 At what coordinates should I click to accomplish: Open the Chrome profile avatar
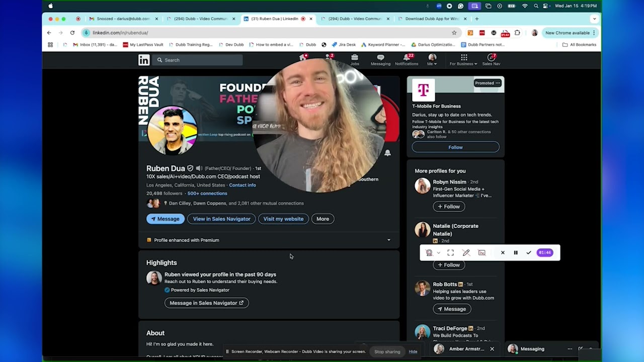pyautogui.click(x=534, y=33)
